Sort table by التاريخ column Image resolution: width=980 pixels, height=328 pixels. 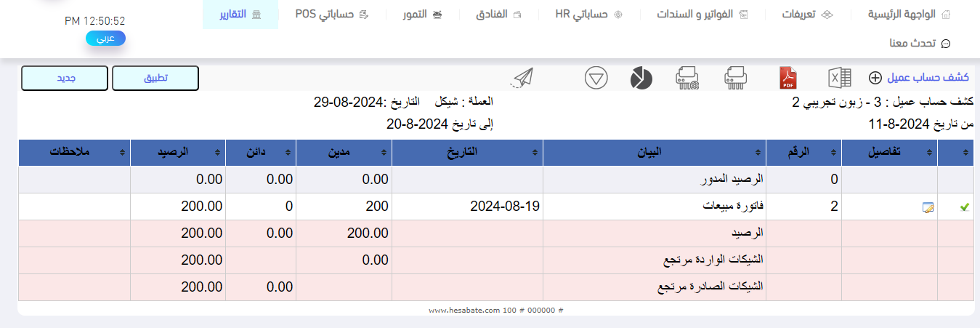click(x=467, y=152)
